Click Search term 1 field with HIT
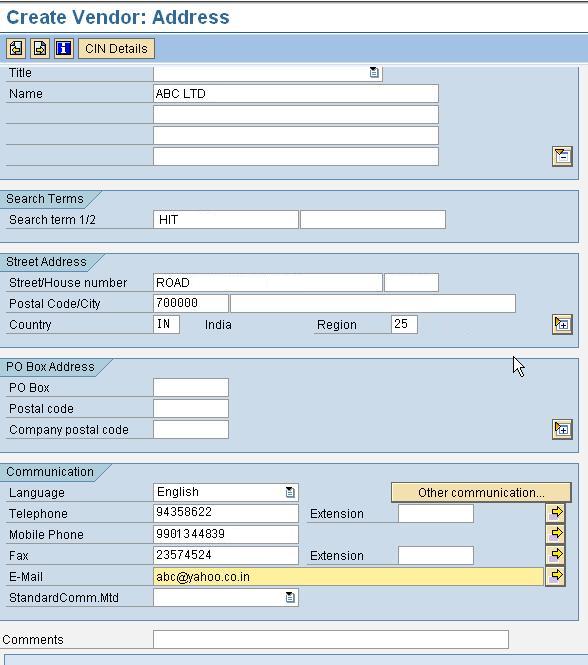 (x=226, y=219)
